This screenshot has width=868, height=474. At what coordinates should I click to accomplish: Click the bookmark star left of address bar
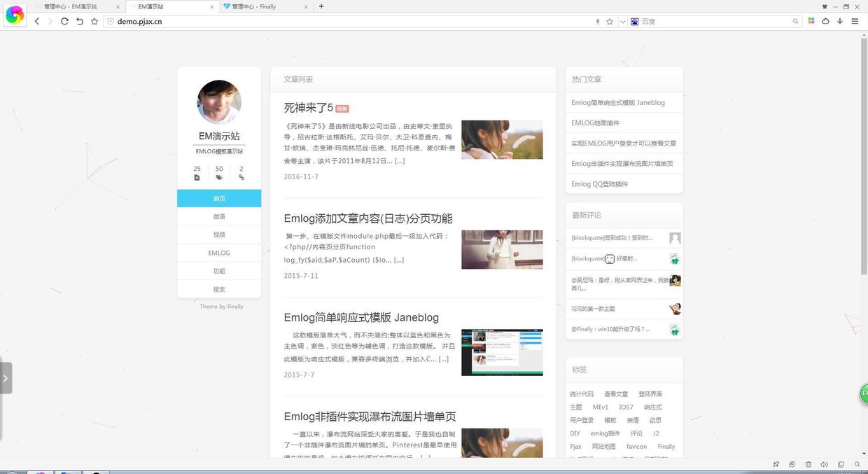94,22
